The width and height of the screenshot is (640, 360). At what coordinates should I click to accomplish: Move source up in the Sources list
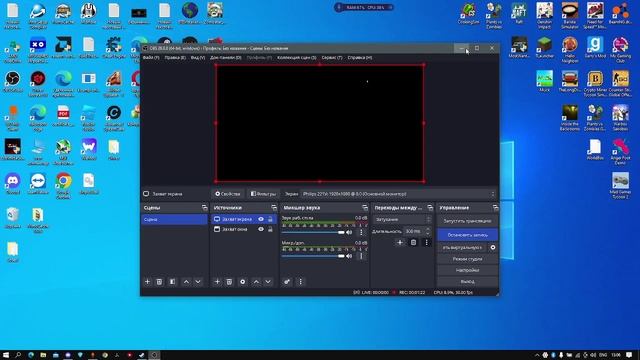[x=256, y=282]
